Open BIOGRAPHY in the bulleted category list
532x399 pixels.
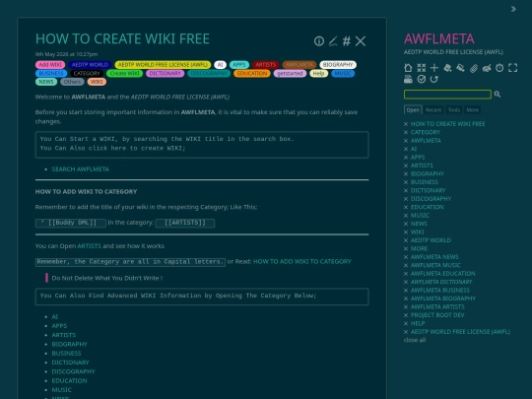tap(70, 344)
